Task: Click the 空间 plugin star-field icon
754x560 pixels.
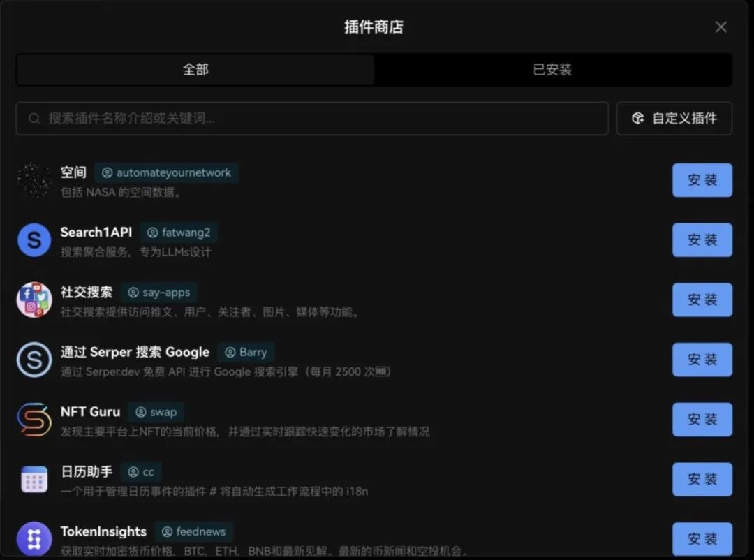Action: [34, 180]
